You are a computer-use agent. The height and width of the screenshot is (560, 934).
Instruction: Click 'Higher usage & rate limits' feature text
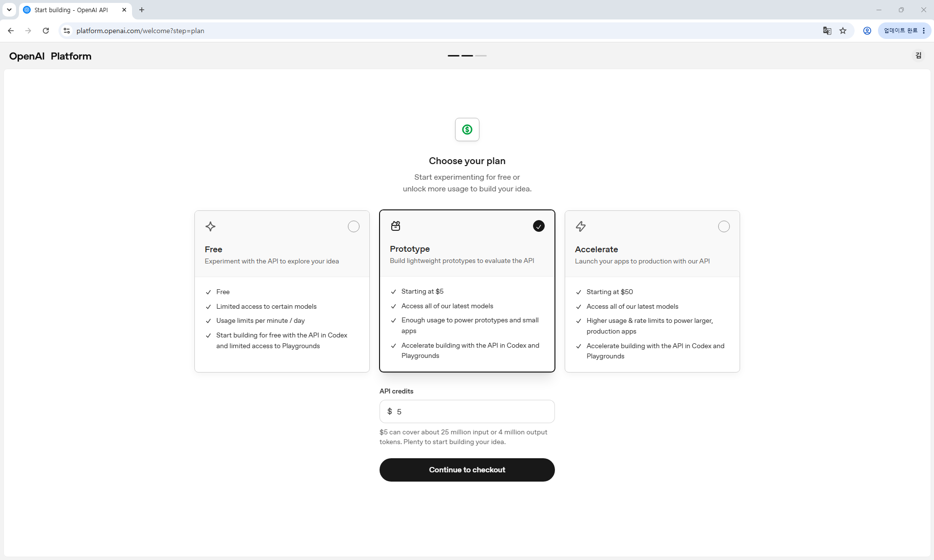tap(650, 326)
